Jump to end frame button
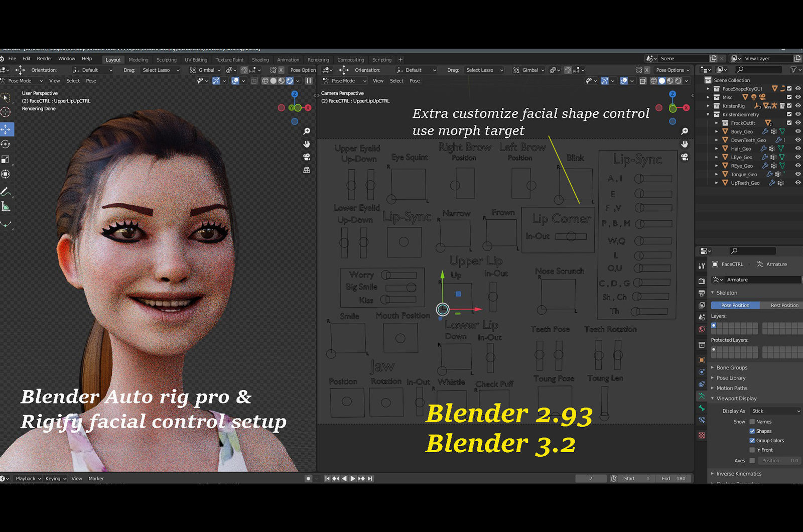This screenshot has height=532, width=803. point(370,479)
